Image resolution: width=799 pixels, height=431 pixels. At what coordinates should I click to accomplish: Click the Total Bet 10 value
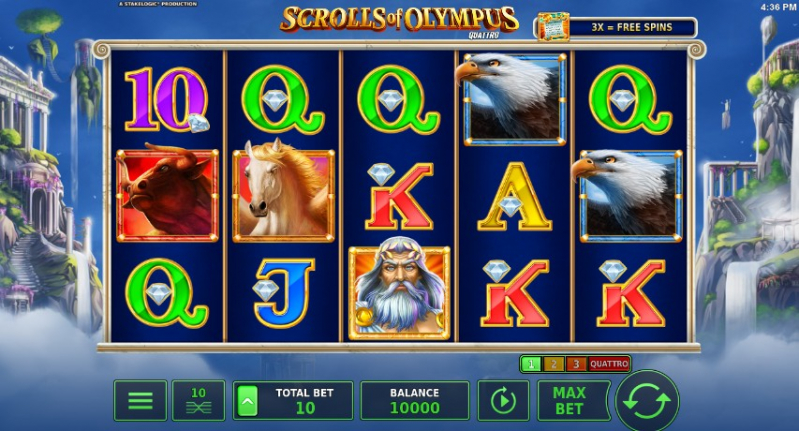coord(305,408)
